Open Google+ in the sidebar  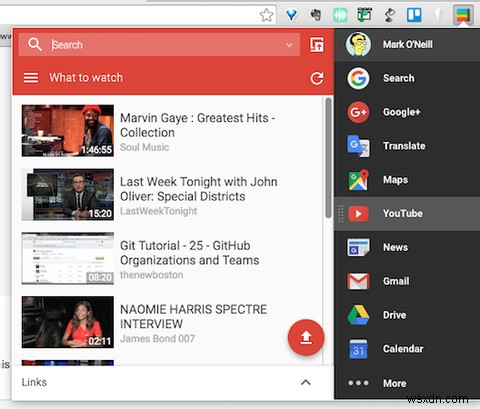[x=407, y=112]
